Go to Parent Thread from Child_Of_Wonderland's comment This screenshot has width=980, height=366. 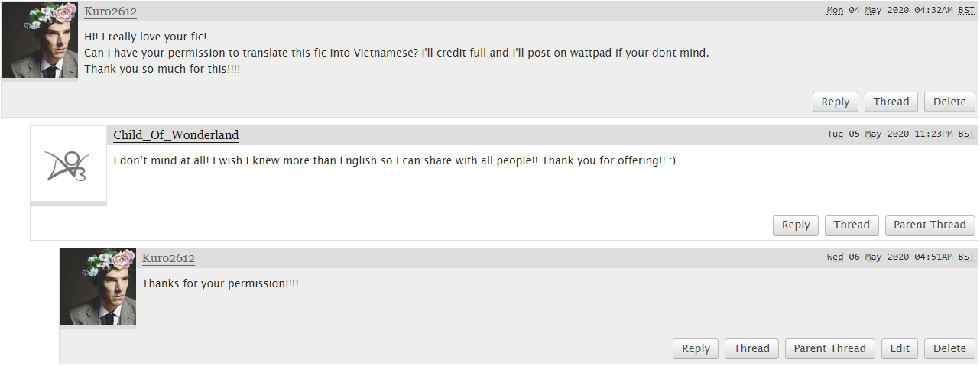(x=930, y=225)
